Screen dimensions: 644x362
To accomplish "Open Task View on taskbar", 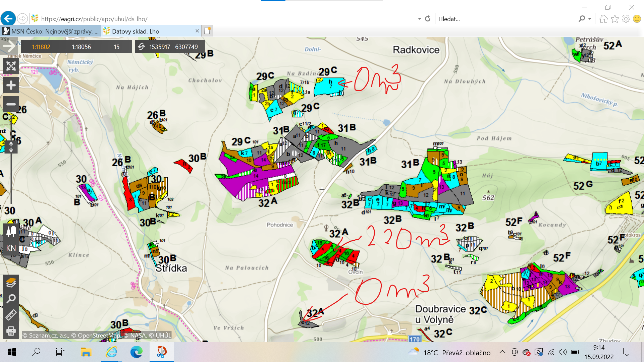I will point(60,352).
